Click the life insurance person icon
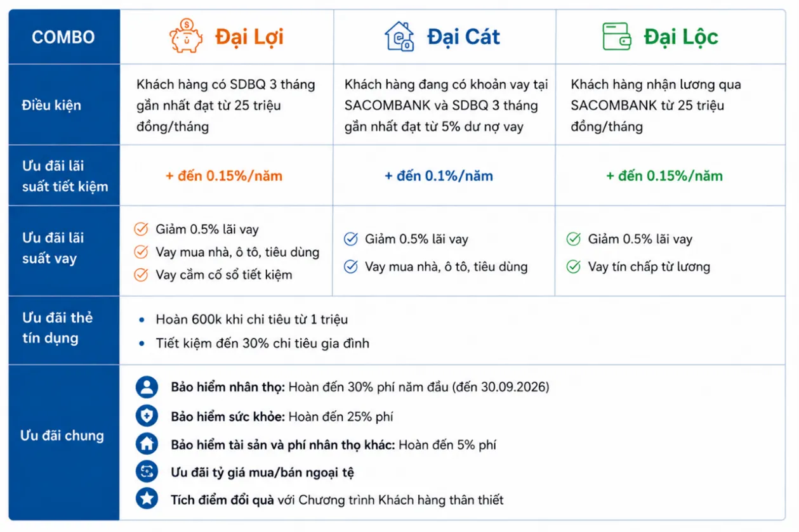The width and height of the screenshot is (799, 532). (147, 387)
